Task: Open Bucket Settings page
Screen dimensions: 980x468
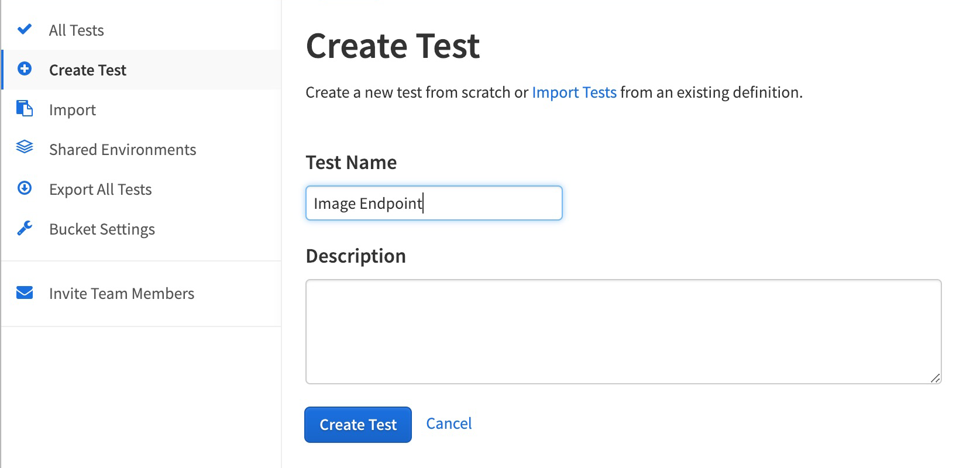Action: 142,229
